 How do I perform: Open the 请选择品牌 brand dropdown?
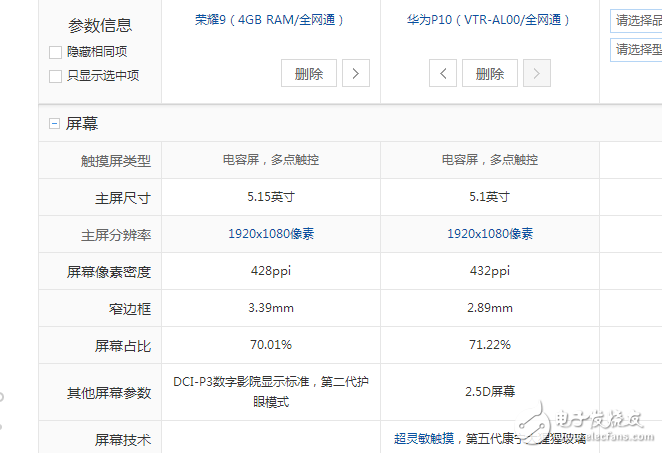click(636, 21)
